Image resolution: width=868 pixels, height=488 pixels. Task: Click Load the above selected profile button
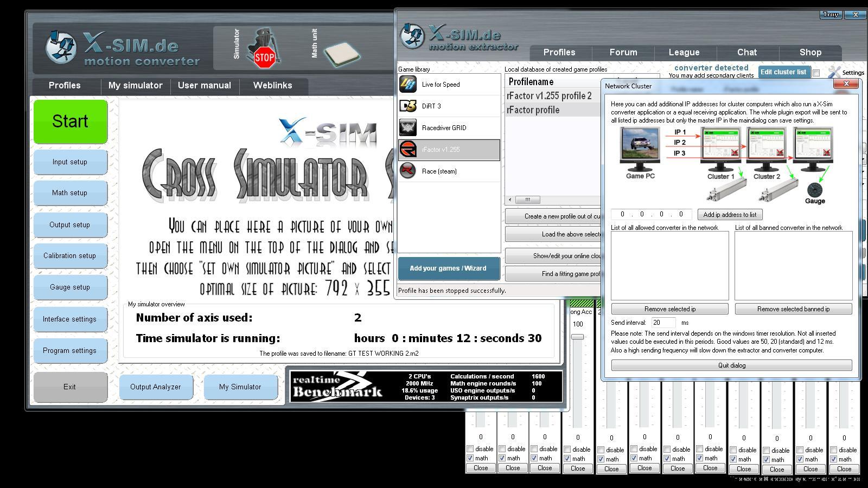click(x=553, y=234)
